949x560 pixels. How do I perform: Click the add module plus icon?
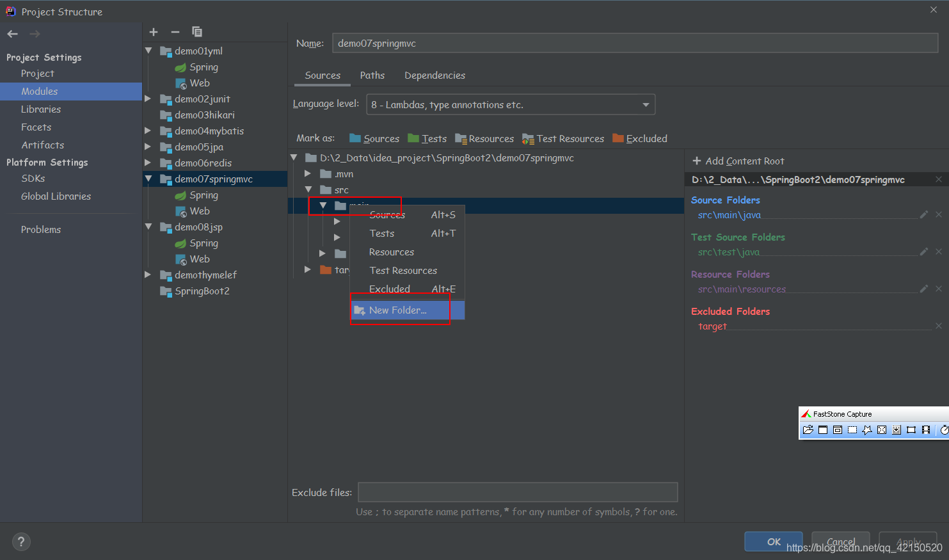coord(154,32)
